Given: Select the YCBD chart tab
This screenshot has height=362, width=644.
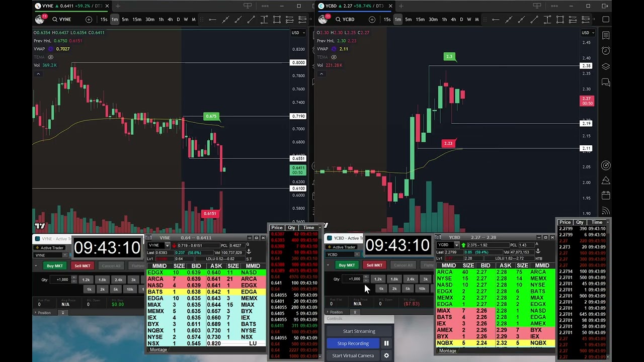Looking at the screenshot, I should [355, 6].
